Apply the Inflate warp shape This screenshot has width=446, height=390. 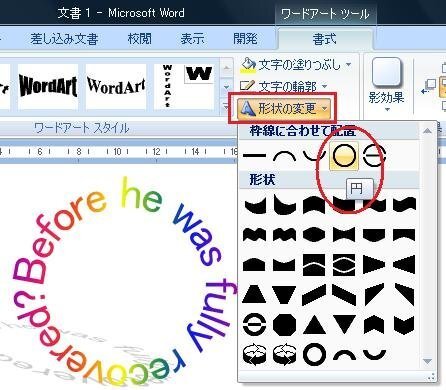[x=314, y=234]
